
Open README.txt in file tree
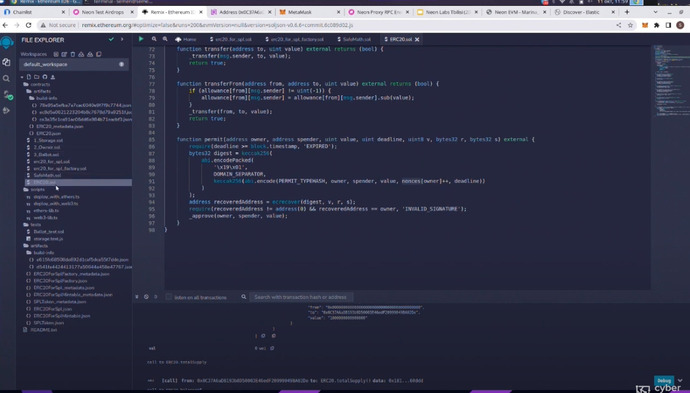click(x=44, y=330)
